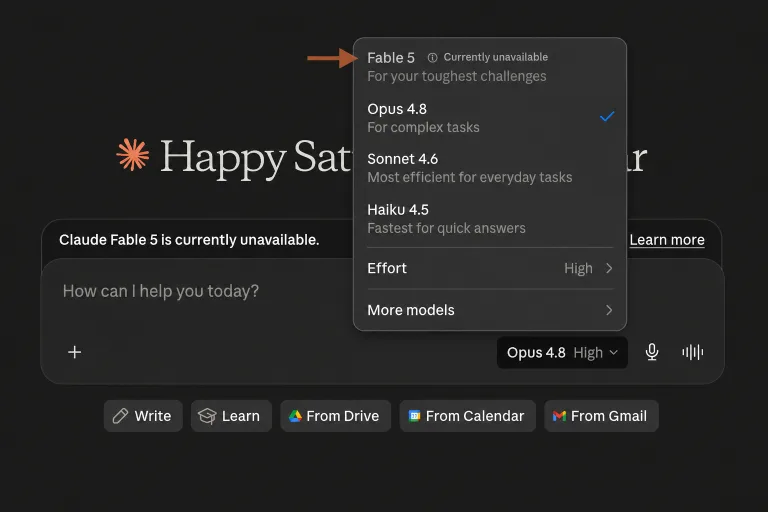Screen dimensions: 768x512
Task: Toggle the Opus 4.8 High model dropdown
Action: click(x=562, y=353)
